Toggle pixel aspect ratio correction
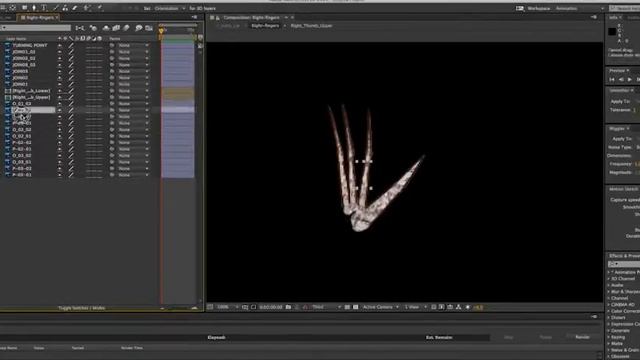Viewport: 640px width, 360px height. point(433,307)
